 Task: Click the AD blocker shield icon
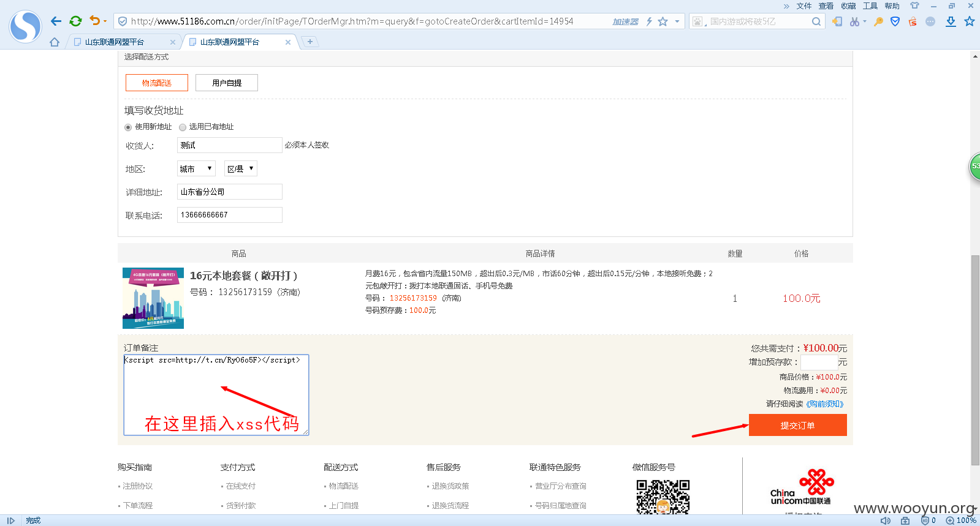(x=925, y=520)
